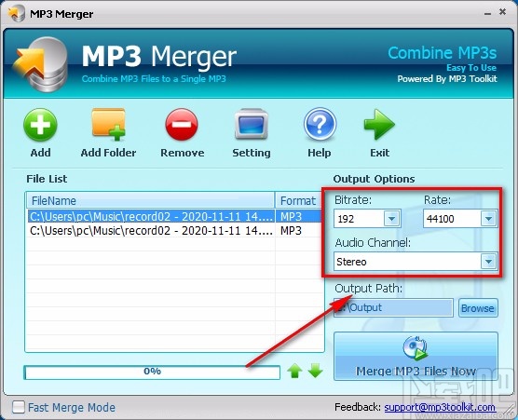The image size is (518, 420).
Task: Expand the Bitrate dropdown showing 192
Action: pyautogui.click(x=392, y=219)
